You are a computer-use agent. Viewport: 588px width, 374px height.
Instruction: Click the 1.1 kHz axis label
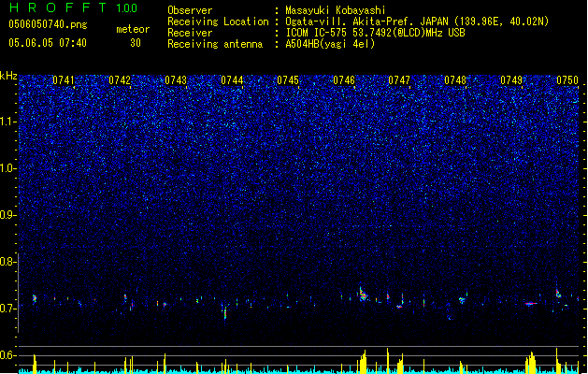point(7,122)
